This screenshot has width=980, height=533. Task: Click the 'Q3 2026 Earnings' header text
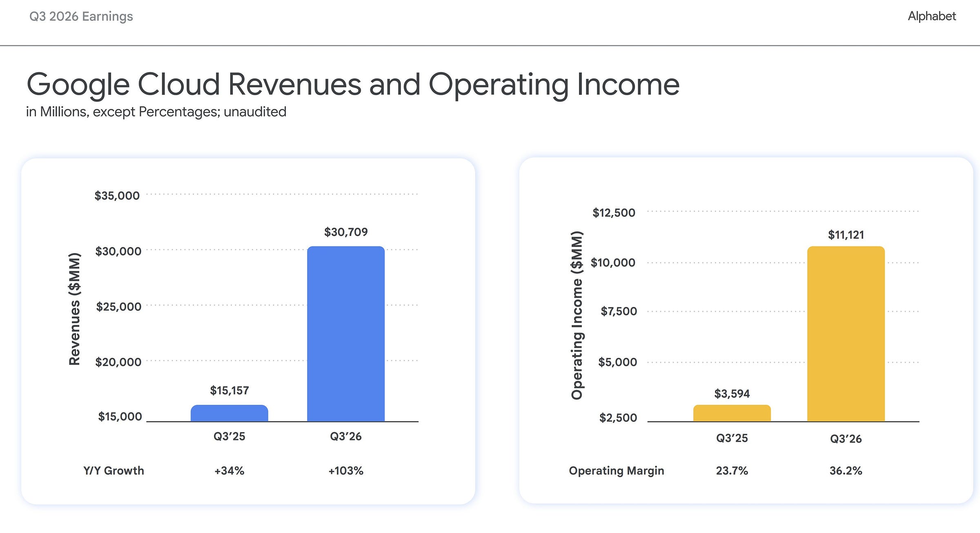tap(81, 16)
